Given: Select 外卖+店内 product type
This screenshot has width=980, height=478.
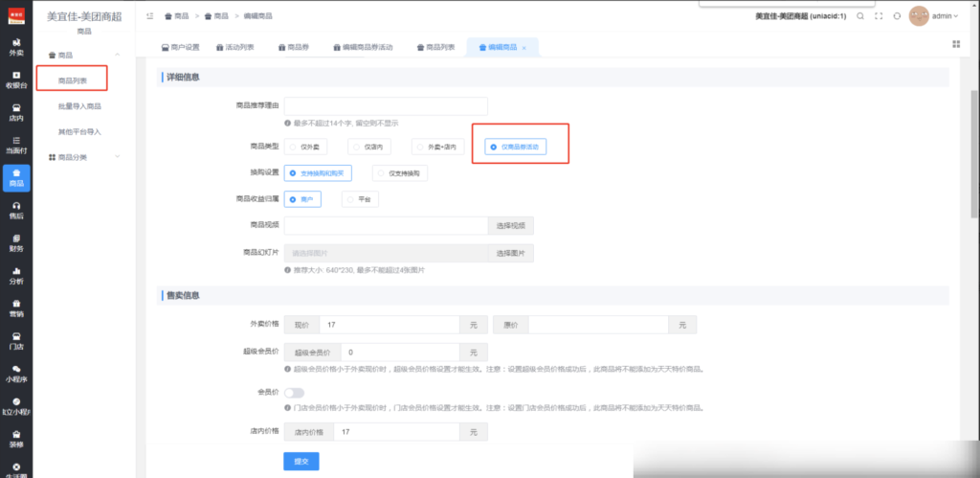Looking at the screenshot, I should click(438, 147).
